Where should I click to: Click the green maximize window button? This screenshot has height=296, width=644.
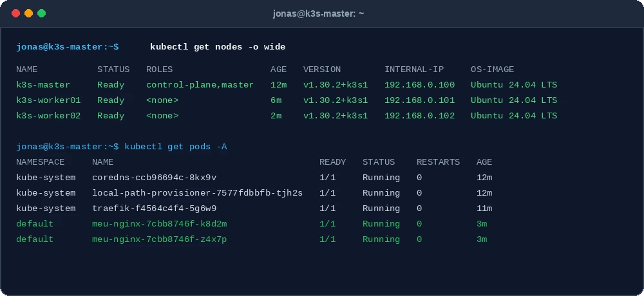tap(41, 14)
